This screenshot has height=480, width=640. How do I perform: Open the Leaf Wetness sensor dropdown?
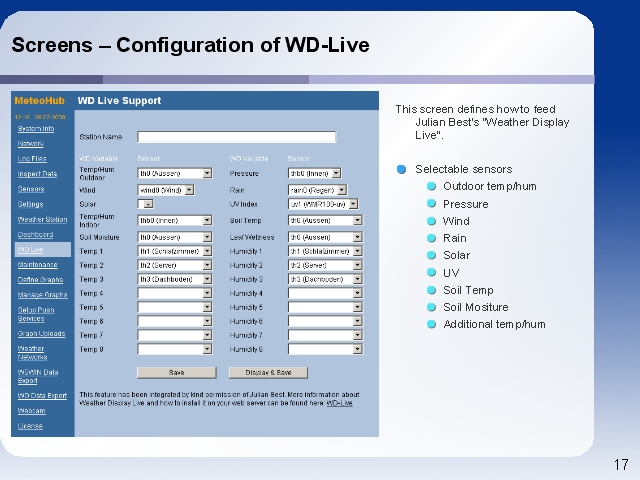coord(325,237)
